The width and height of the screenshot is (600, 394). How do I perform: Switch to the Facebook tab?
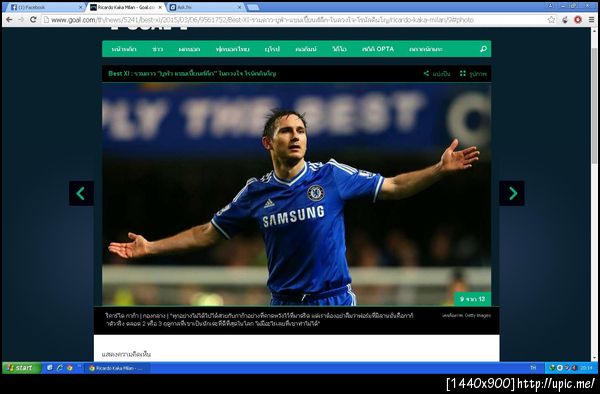tap(46, 7)
